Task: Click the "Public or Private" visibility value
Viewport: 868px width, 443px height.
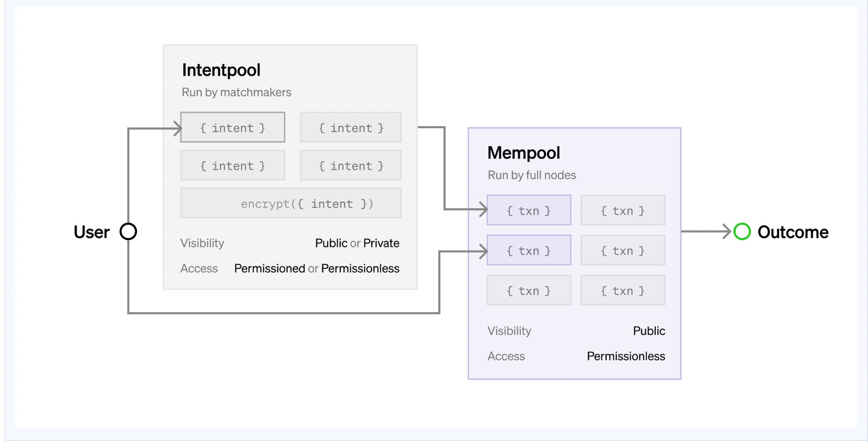Action: point(357,243)
